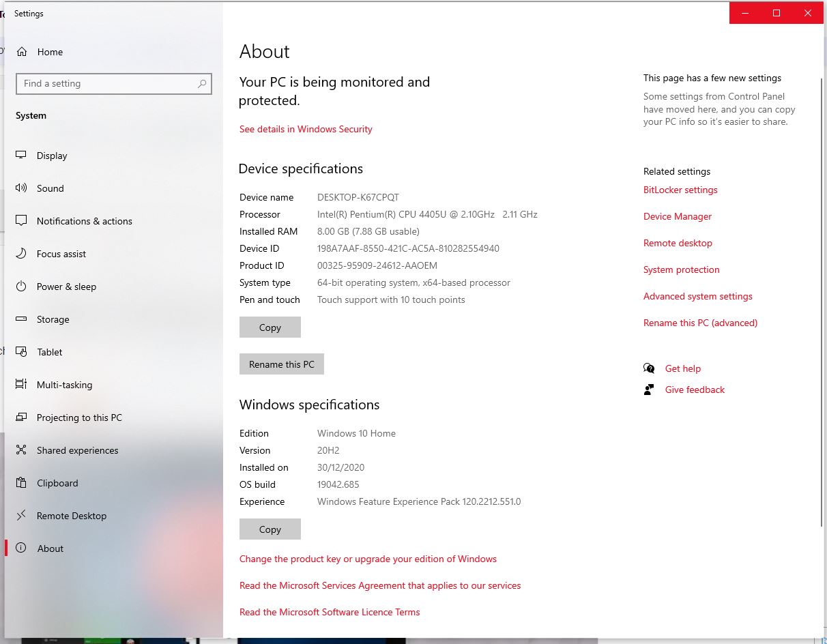Go to Notifications & actions page
Image resolution: width=827 pixels, height=644 pixels.
[84, 221]
